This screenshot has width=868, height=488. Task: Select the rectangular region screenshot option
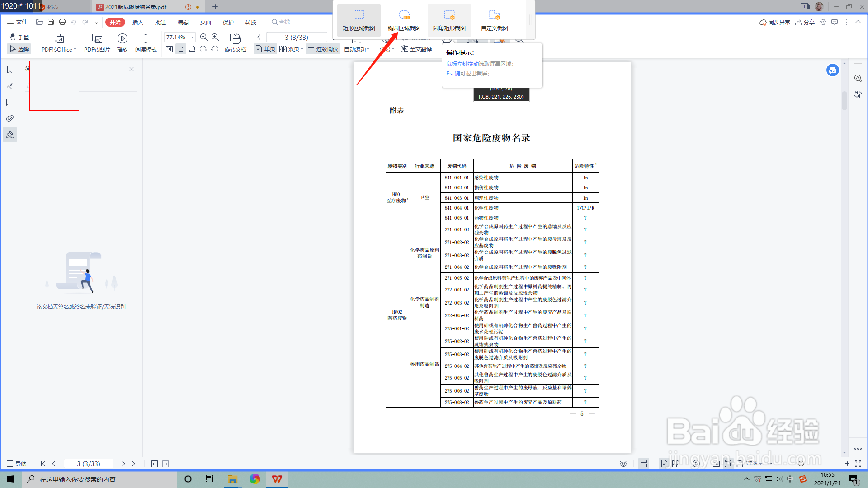pyautogui.click(x=359, y=20)
